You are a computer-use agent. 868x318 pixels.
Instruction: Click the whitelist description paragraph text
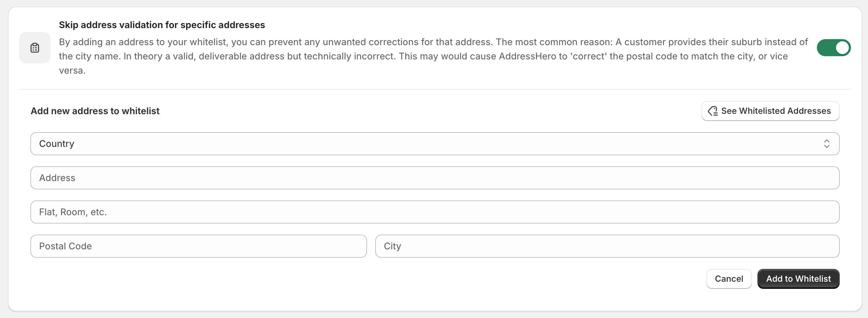pos(433,56)
